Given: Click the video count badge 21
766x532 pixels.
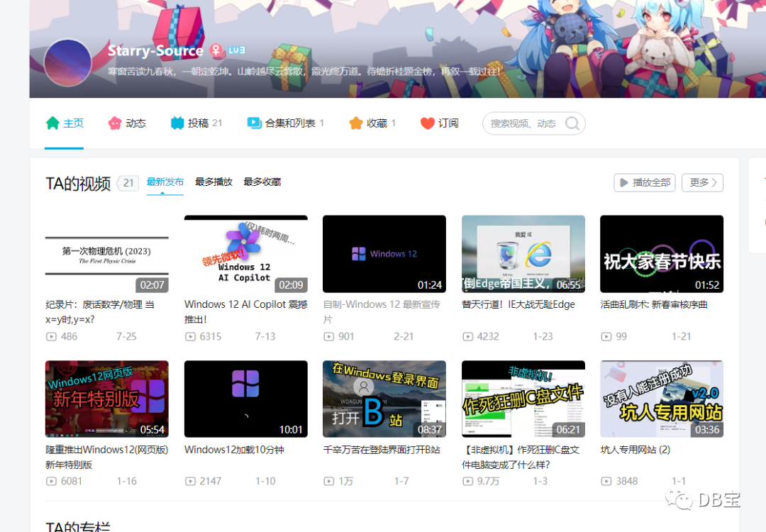Looking at the screenshot, I should 128,183.
